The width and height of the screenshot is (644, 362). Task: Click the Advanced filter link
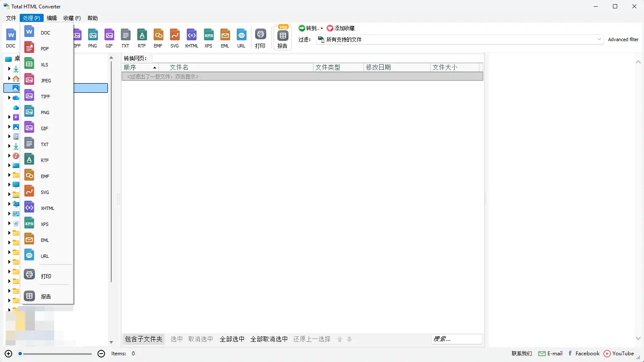pos(623,39)
